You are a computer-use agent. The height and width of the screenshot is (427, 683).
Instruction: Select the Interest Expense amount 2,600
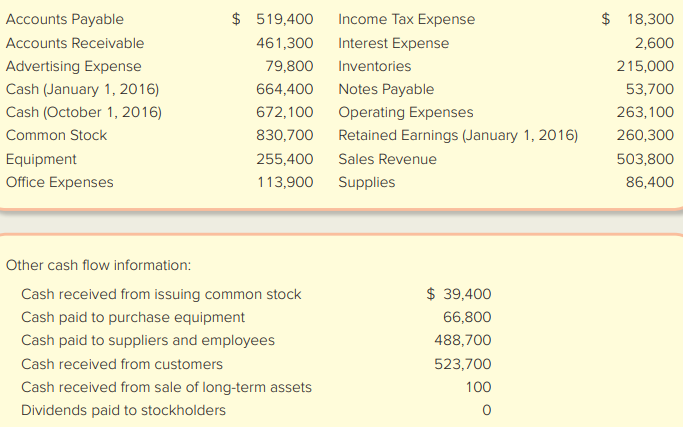(654, 43)
